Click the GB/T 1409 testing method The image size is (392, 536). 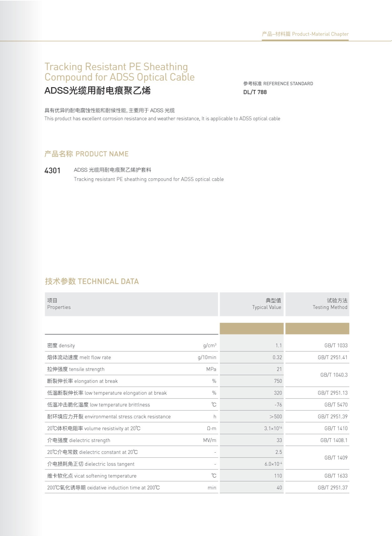(x=336, y=458)
